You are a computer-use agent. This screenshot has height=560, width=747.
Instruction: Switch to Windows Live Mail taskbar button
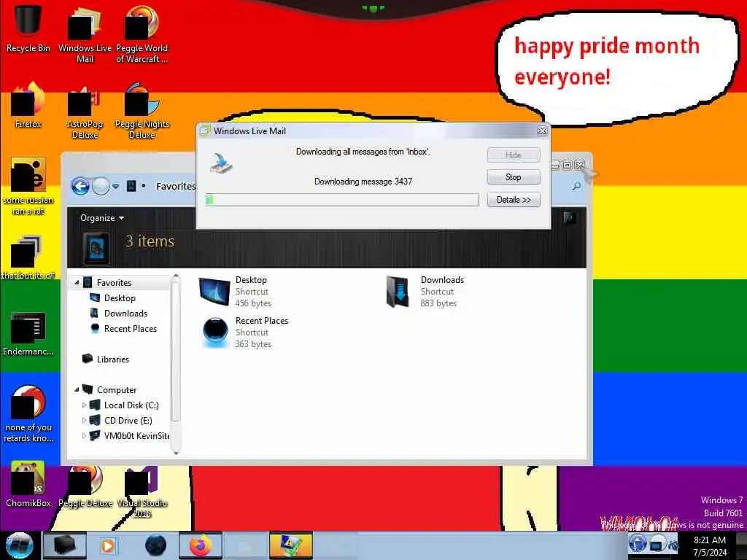coord(290,545)
